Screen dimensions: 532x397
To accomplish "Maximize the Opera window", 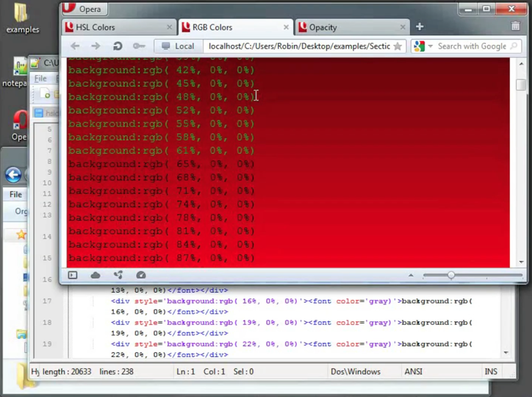I will [x=486, y=9].
